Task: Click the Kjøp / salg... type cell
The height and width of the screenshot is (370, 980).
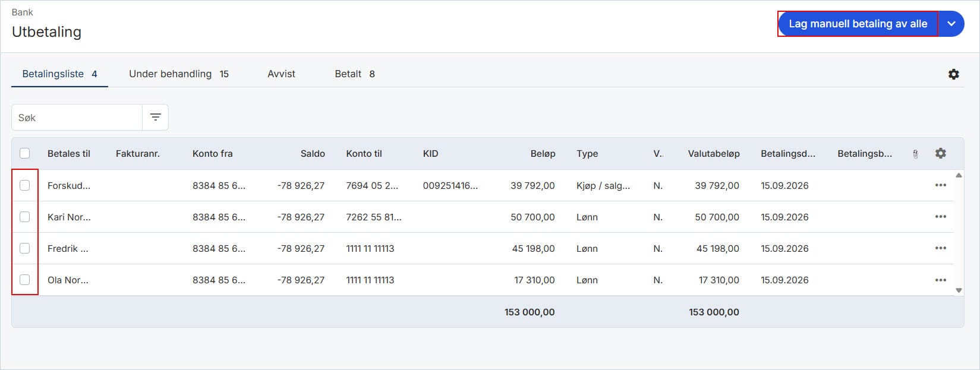Action: (x=603, y=185)
